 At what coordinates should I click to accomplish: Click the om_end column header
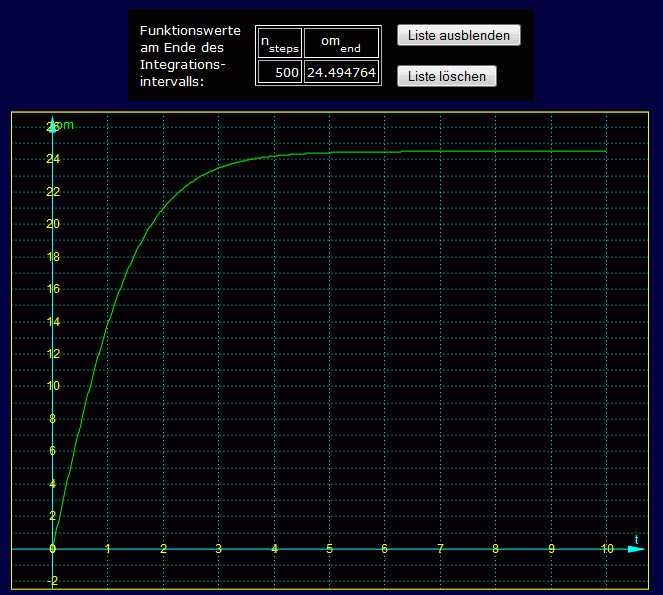[x=341, y=42]
